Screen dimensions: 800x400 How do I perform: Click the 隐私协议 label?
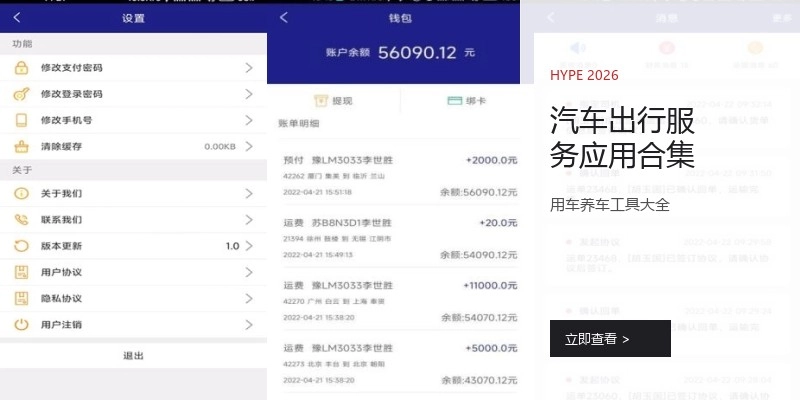(61, 298)
